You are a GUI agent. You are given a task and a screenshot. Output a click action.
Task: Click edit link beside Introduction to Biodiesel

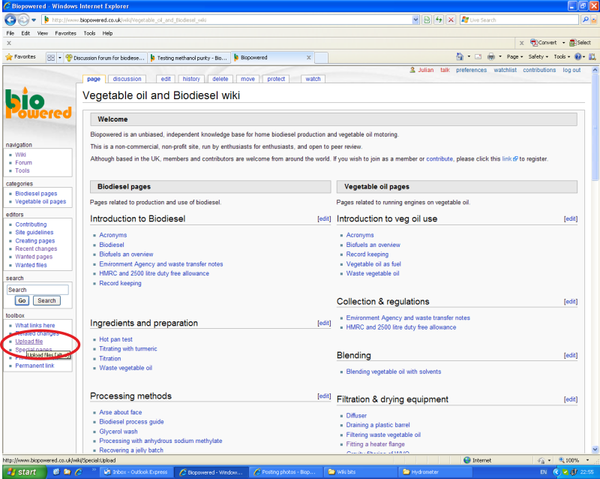click(x=324, y=218)
